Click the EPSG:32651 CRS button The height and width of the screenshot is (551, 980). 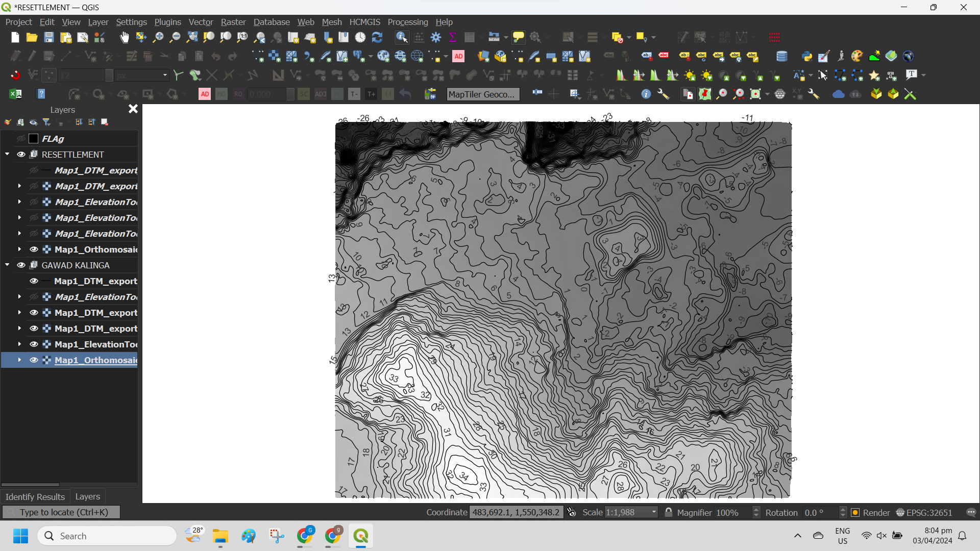pyautogui.click(x=924, y=513)
